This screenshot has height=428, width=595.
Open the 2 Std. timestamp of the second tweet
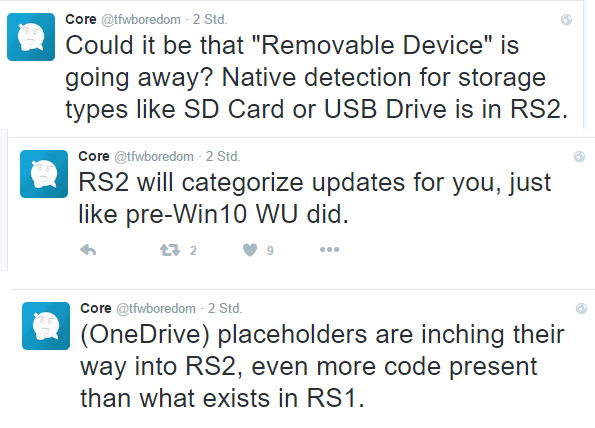coord(223,156)
